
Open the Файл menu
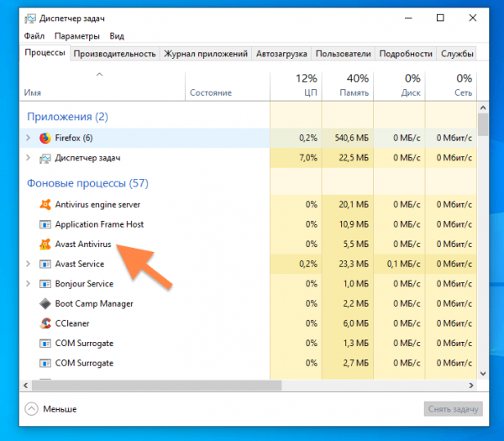point(34,36)
